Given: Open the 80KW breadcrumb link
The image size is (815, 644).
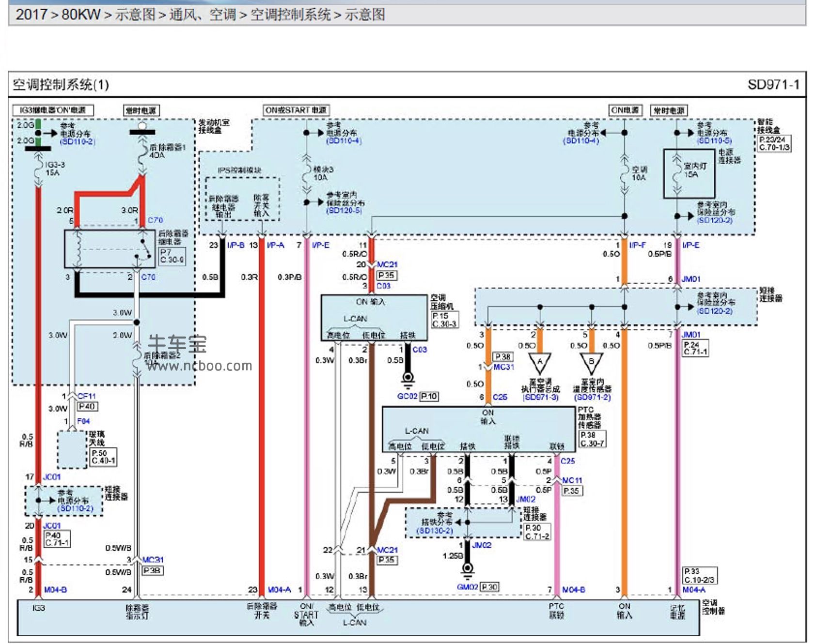Looking at the screenshot, I should point(80,15).
